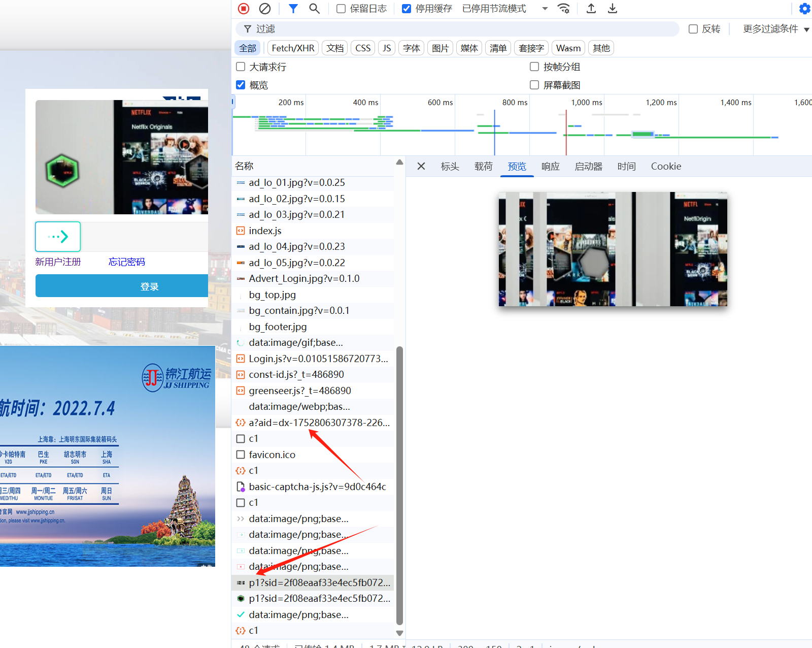Viewport: 812px width, 648px height.
Task: Enable the 保留日志 checkbox
Action: coord(342,9)
